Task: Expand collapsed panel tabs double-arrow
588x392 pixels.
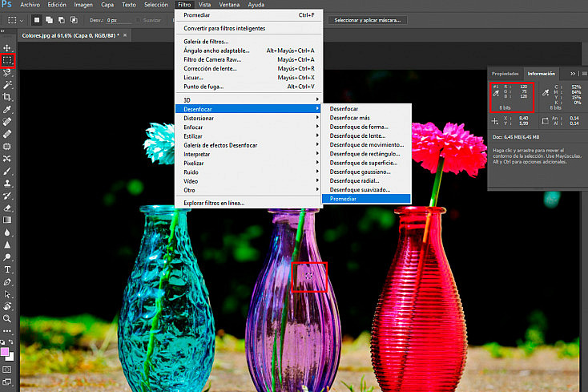Action: pyautogui.click(x=573, y=74)
